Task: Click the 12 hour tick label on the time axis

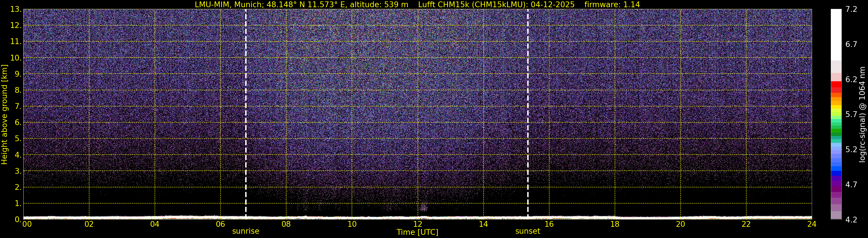Action: pyautogui.click(x=417, y=224)
